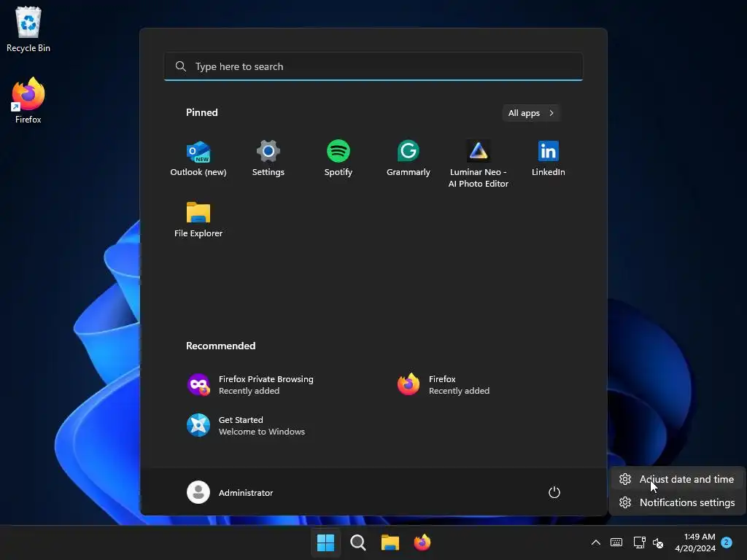Show All apps list
This screenshot has width=747, height=560.
coord(531,113)
